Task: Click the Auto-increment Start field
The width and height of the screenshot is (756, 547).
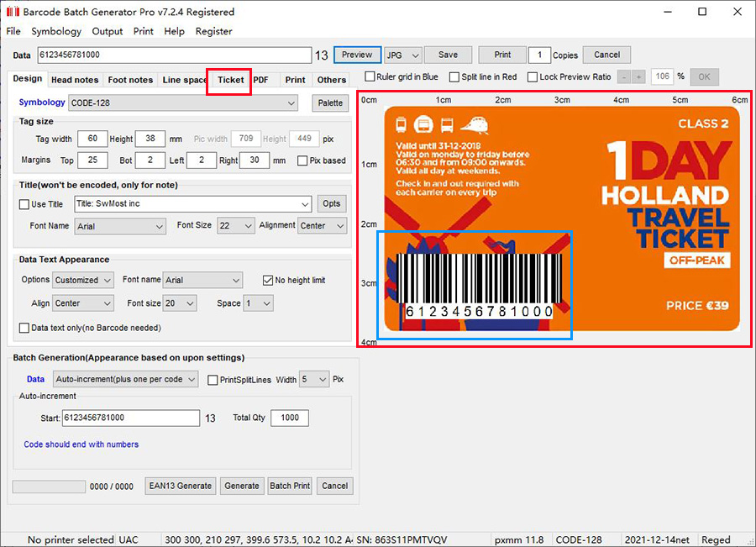Action: click(131, 418)
